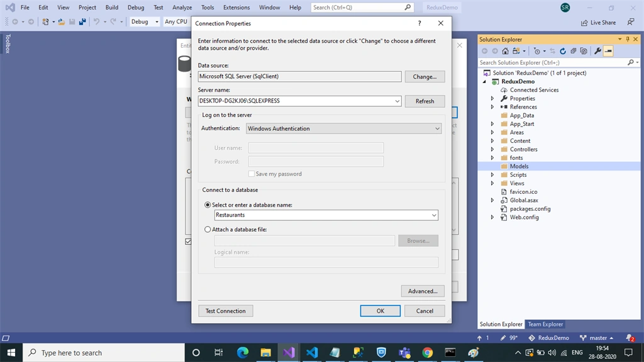The height and width of the screenshot is (362, 644).
Task: Open the Extensions menu
Action: pyautogui.click(x=236, y=8)
